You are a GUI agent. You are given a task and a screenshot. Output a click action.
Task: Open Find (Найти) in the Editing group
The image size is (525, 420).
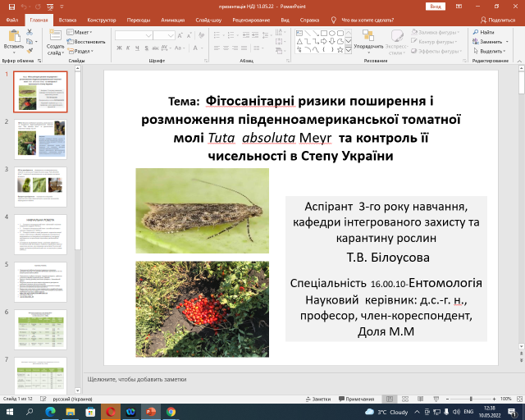click(x=482, y=32)
